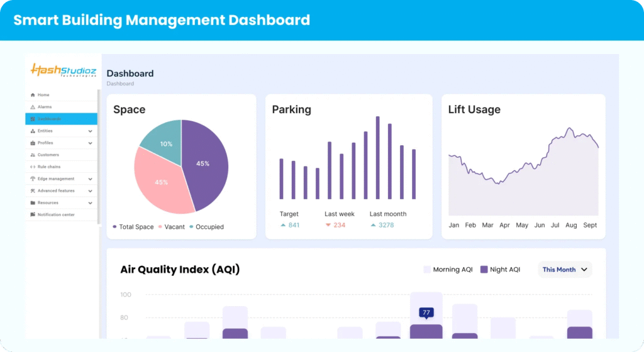Click the Last week 234 parking value
The height and width of the screenshot is (352, 644).
click(x=339, y=225)
